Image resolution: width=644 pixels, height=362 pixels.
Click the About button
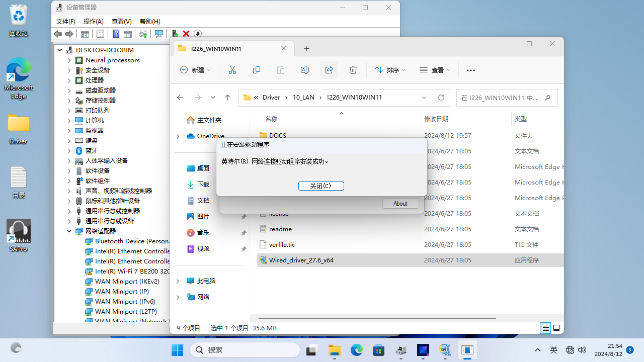[400, 204]
